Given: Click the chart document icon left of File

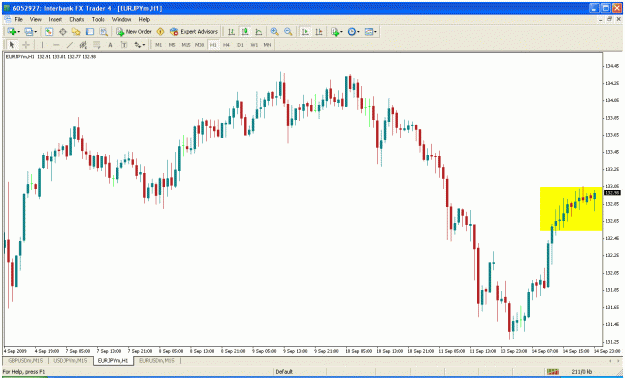Looking at the screenshot, I should (x=7, y=19).
